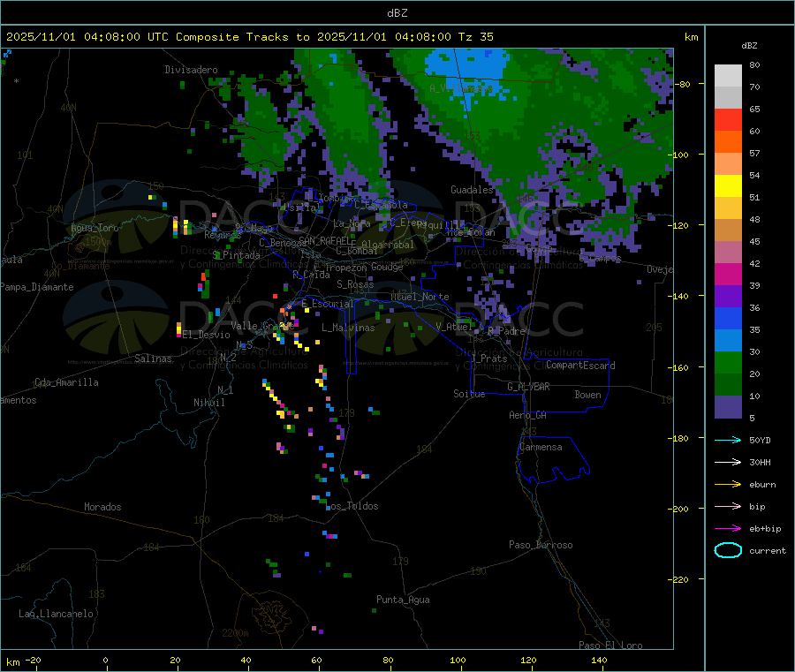Click the Paso_El_Loro place label
This screenshot has width=795, height=672.
610,646
